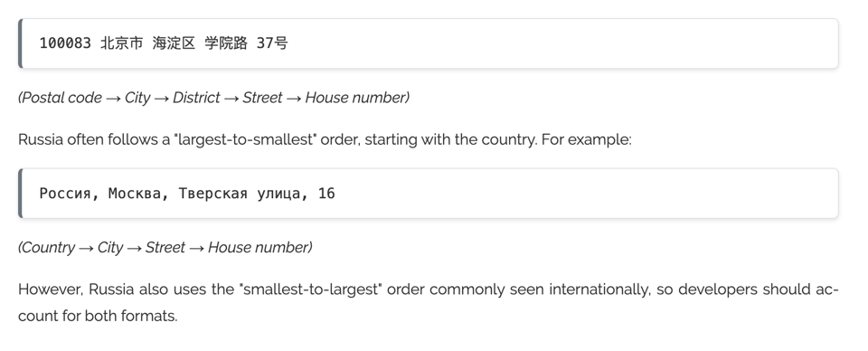Click the 学院路 street name
Viewport: 868px width, 351px height.
(x=226, y=43)
